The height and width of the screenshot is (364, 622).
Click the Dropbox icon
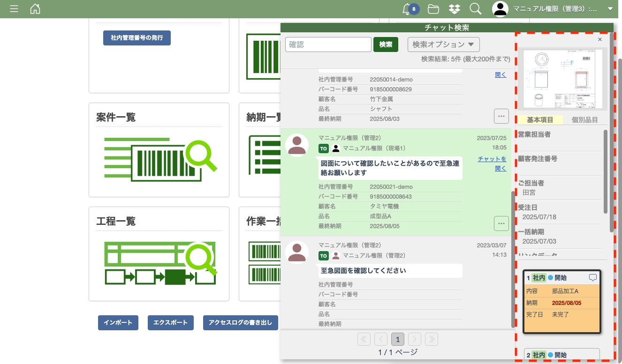pos(454,9)
